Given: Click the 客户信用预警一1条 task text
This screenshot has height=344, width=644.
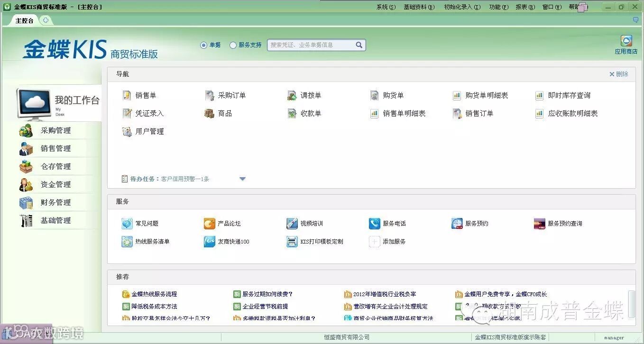Looking at the screenshot, I should pos(185,179).
